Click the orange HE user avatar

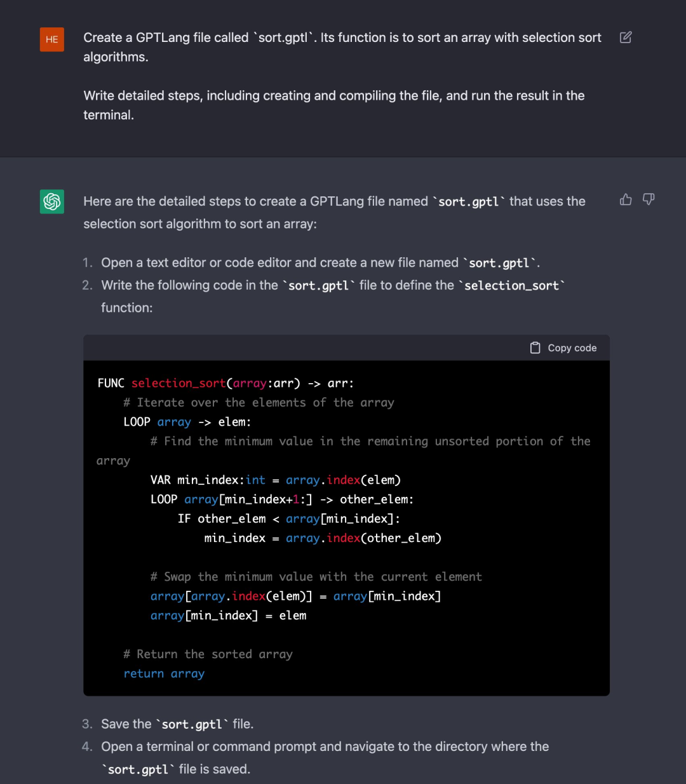click(x=52, y=39)
